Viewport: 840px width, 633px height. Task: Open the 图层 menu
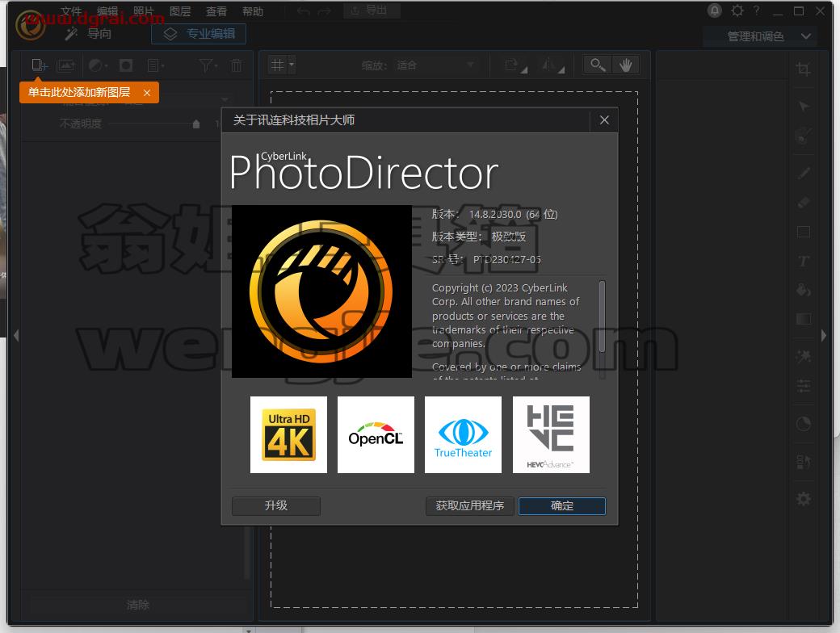[180, 11]
